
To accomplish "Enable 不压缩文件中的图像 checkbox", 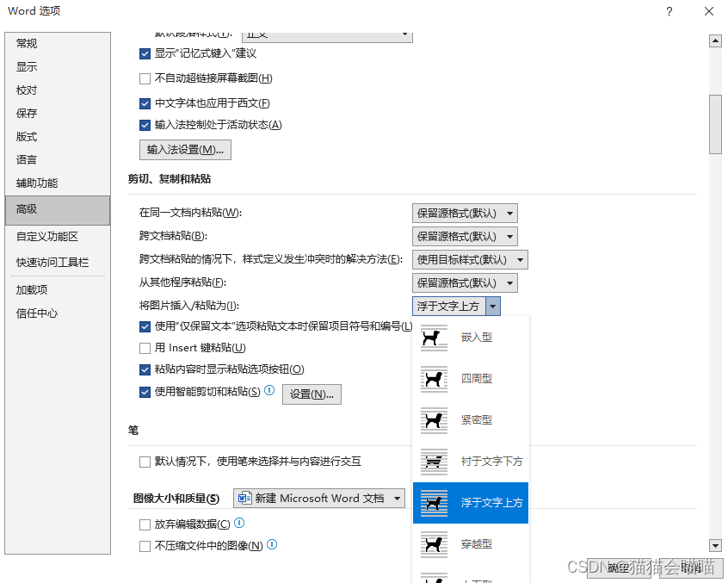I will [145, 546].
